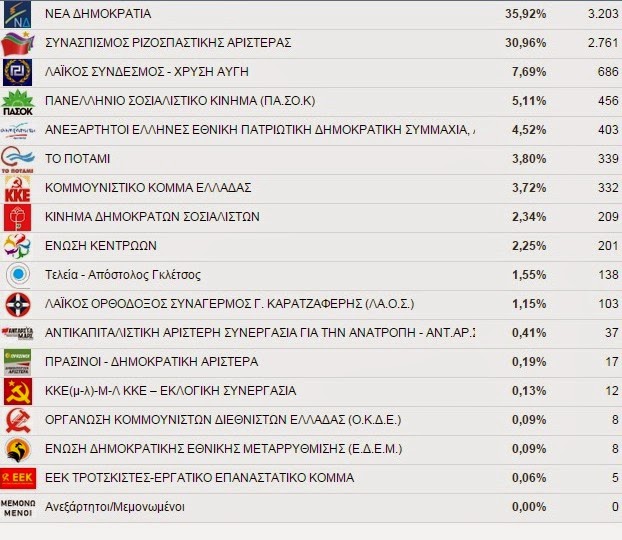Click the red KKE logo

pyautogui.click(x=18, y=189)
